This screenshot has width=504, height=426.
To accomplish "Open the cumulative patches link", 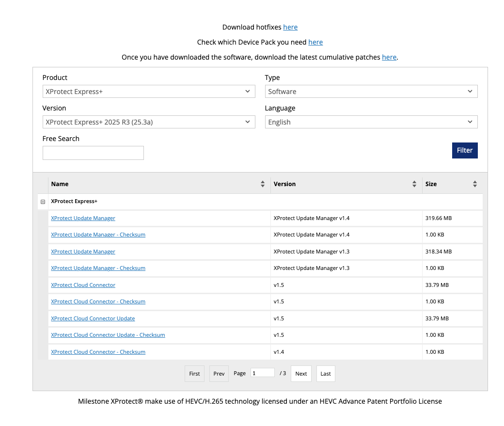I will point(389,57).
